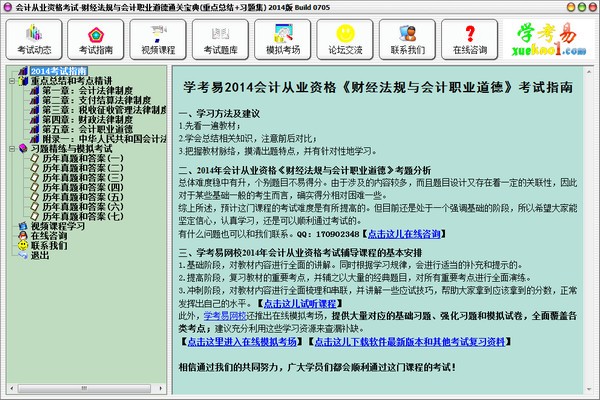The image size is (600, 400).
Task: Follow the 点击这儿下载软件最新版本和其他考试复习资料 link
Action: click(x=409, y=341)
